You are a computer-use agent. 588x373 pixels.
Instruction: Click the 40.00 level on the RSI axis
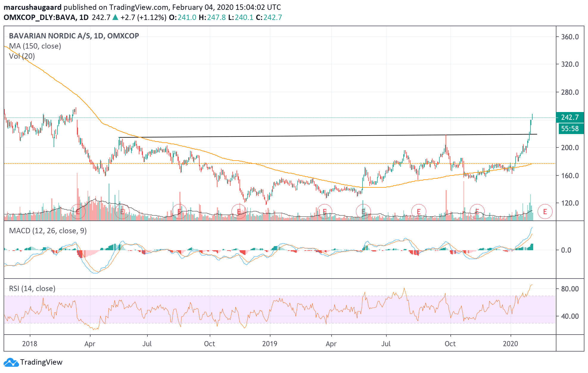[570, 316]
